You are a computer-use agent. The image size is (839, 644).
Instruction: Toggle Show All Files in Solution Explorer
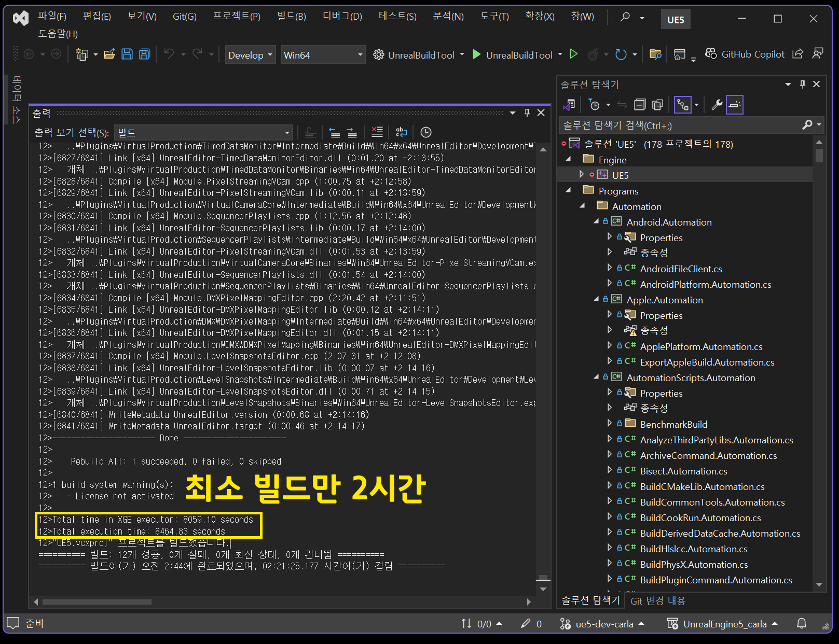click(658, 105)
